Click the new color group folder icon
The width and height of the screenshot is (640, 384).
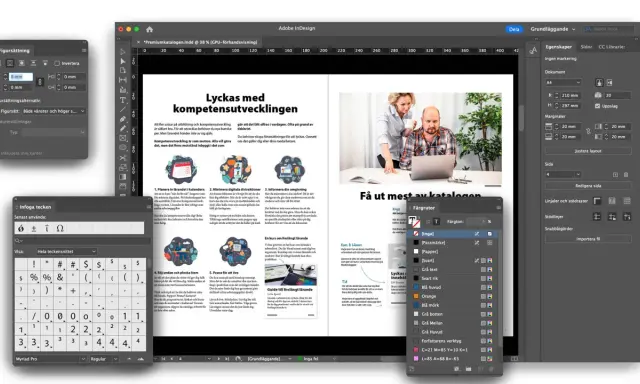click(469, 369)
